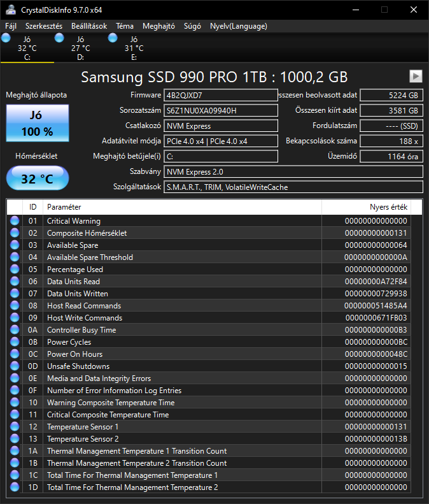The height and width of the screenshot is (504, 429).
Task: Click the PCIe 4.0 x4 transfer mode field
Action: 221,141
